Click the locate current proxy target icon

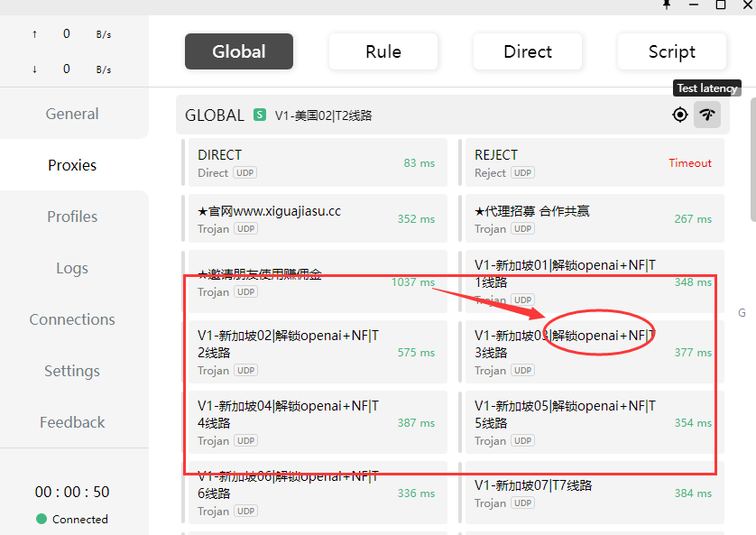coord(680,115)
